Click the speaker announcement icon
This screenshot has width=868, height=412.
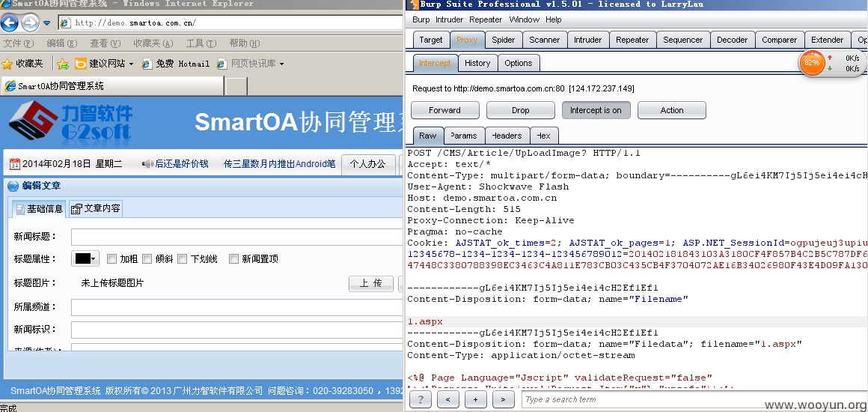(x=147, y=163)
